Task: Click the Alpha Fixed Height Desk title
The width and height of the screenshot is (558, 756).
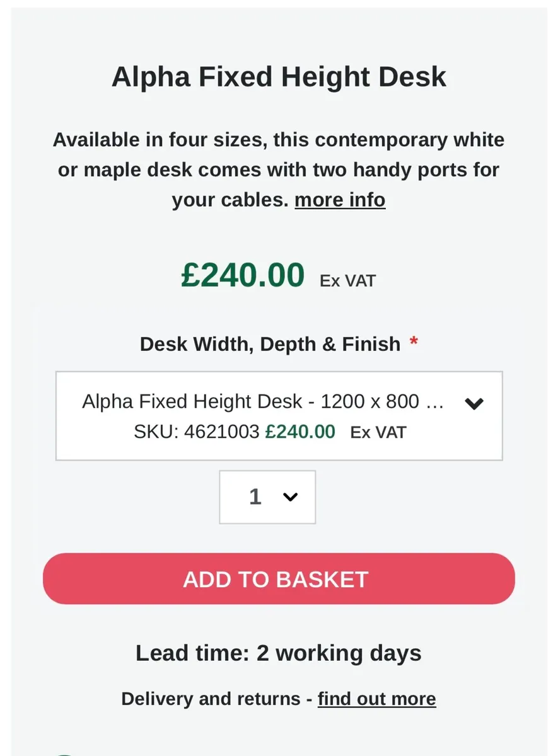Action: coord(279,77)
